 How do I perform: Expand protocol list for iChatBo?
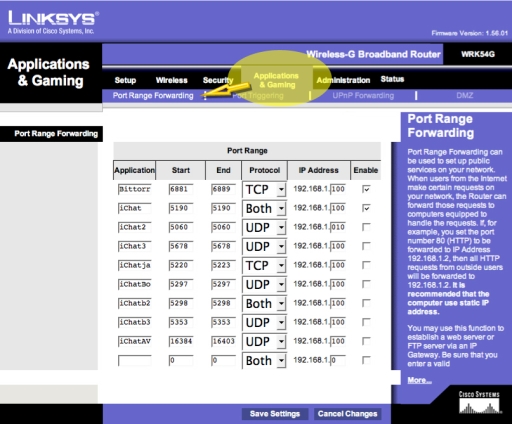pyautogui.click(x=264, y=284)
